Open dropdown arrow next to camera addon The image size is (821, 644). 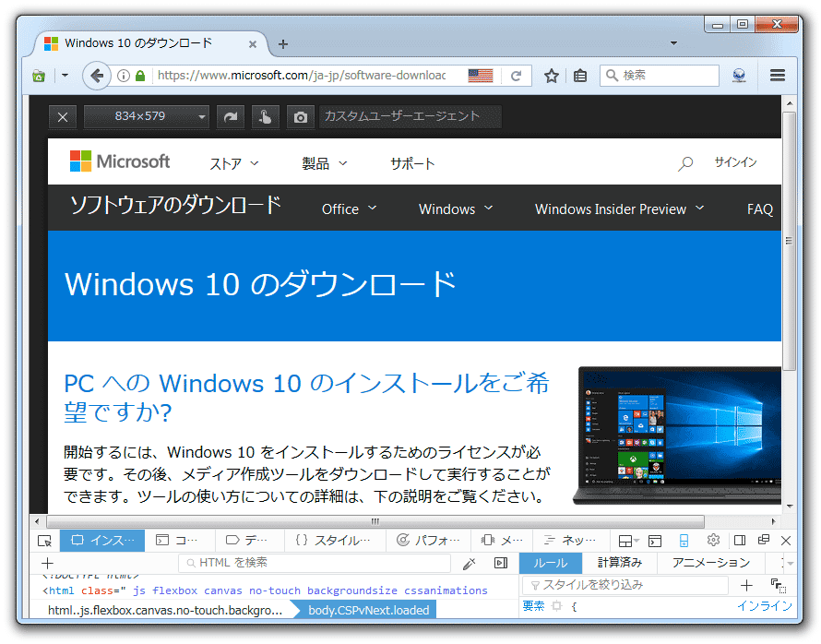click(65, 76)
